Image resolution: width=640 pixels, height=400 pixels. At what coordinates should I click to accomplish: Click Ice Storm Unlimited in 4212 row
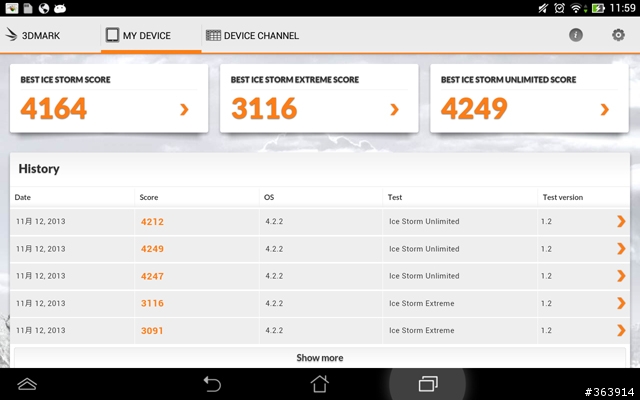(x=424, y=221)
